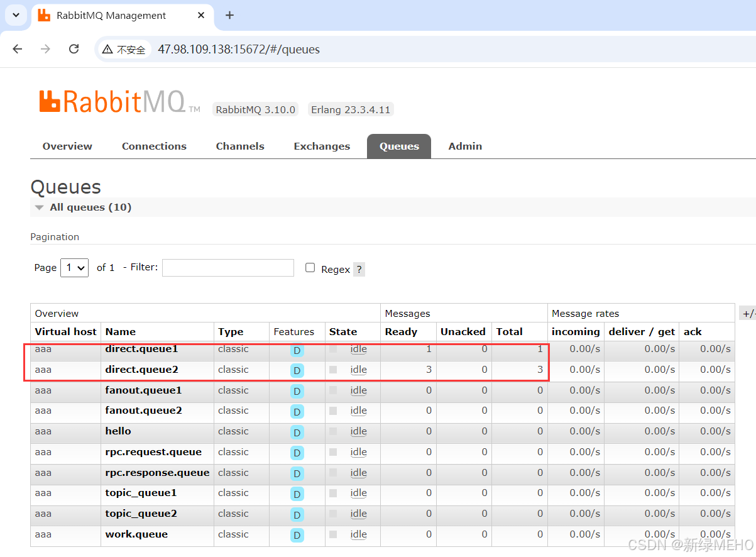Sort by Virtual host column
The width and height of the screenshot is (756, 557).
click(66, 331)
